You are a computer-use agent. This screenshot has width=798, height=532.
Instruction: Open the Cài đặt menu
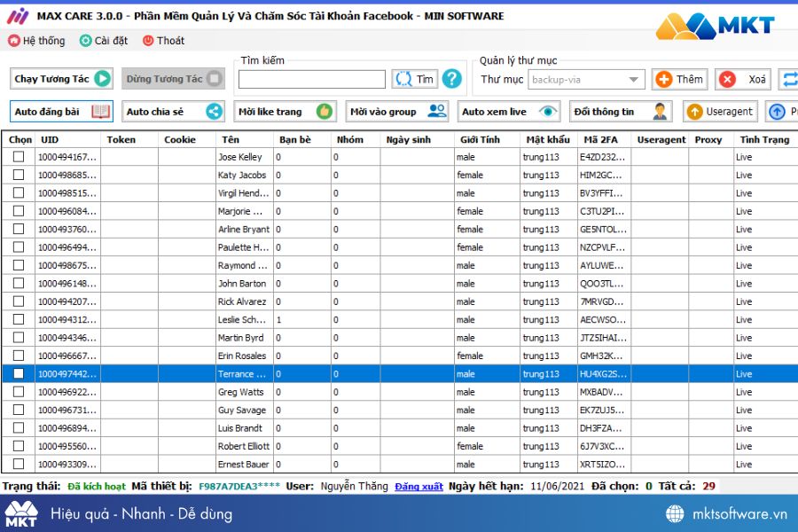coord(104,41)
